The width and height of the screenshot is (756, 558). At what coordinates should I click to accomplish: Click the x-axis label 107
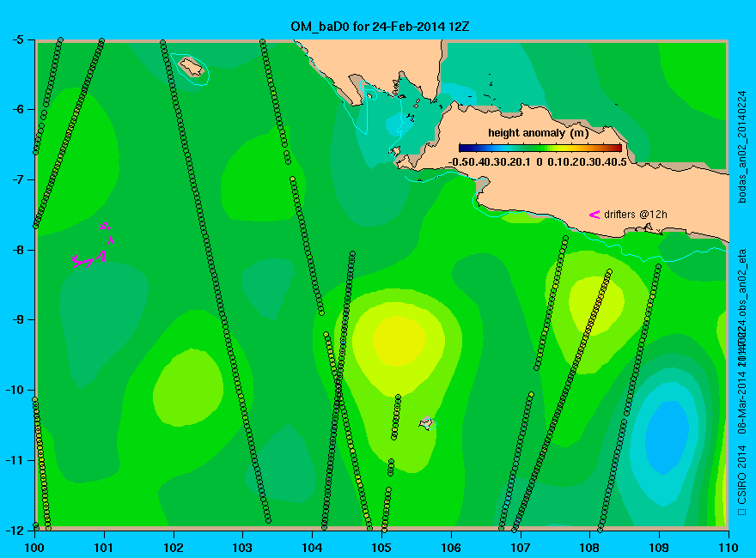coord(521,548)
